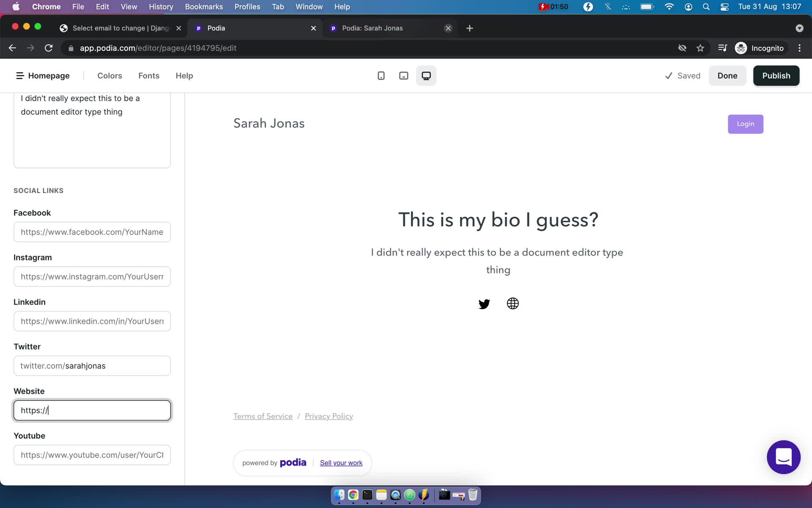
Task: Click the Publish button
Action: point(776,75)
